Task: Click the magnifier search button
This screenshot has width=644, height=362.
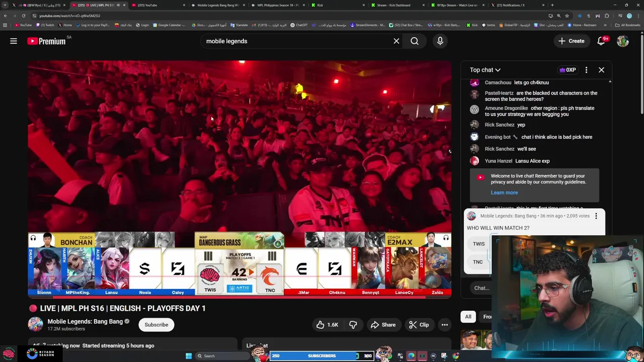Action: click(415, 41)
